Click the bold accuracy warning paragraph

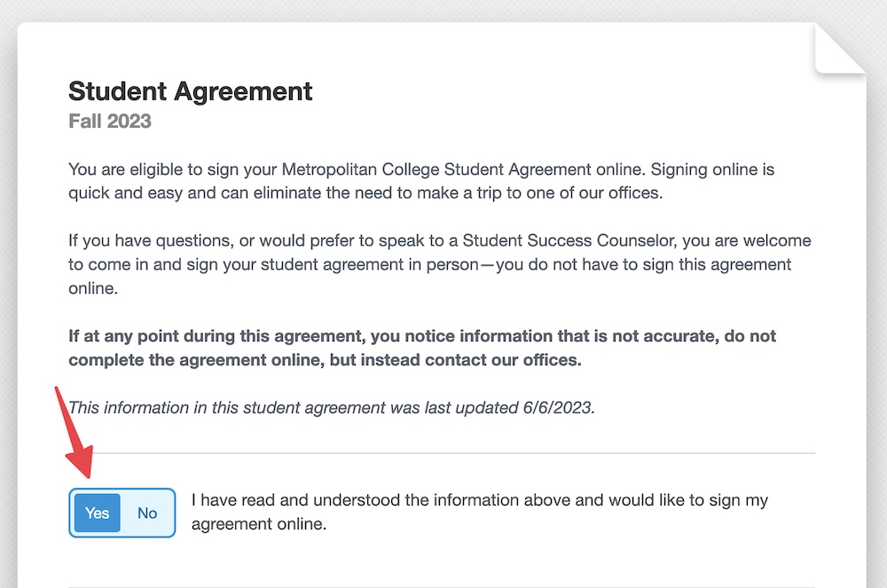(421, 348)
